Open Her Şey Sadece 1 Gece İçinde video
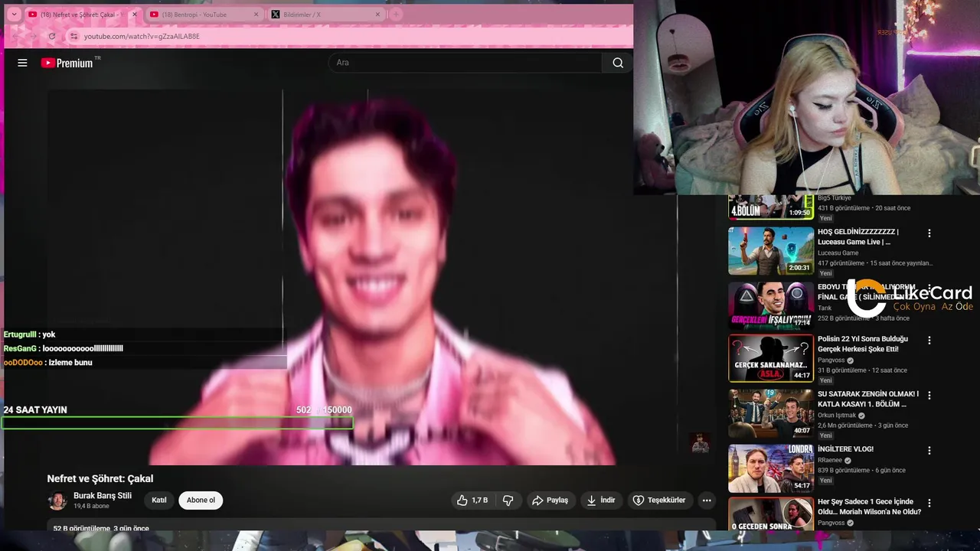This screenshot has width=980, height=551. point(869,507)
